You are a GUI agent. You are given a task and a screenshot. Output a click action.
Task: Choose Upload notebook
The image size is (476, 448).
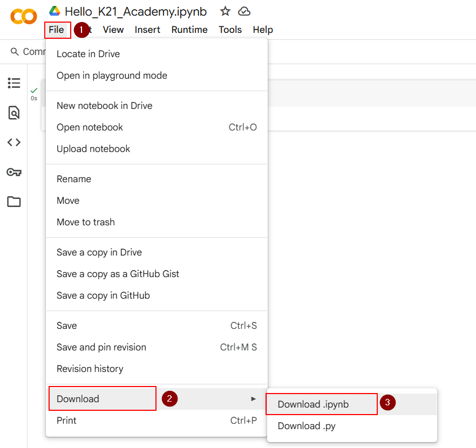[157, 149]
